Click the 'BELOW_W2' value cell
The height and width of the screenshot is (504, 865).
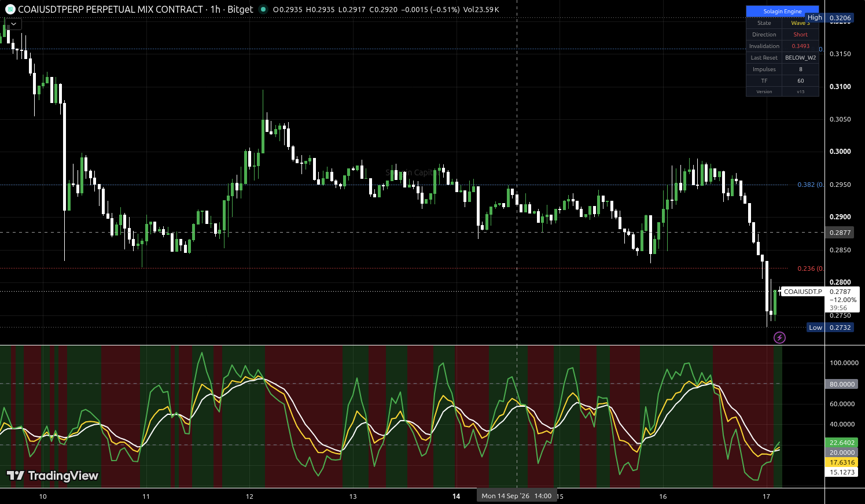coord(800,58)
